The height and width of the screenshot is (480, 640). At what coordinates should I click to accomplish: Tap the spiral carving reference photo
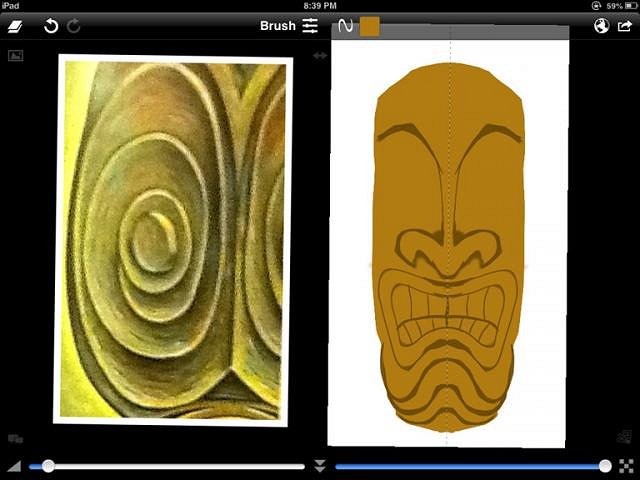pyautogui.click(x=172, y=240)
